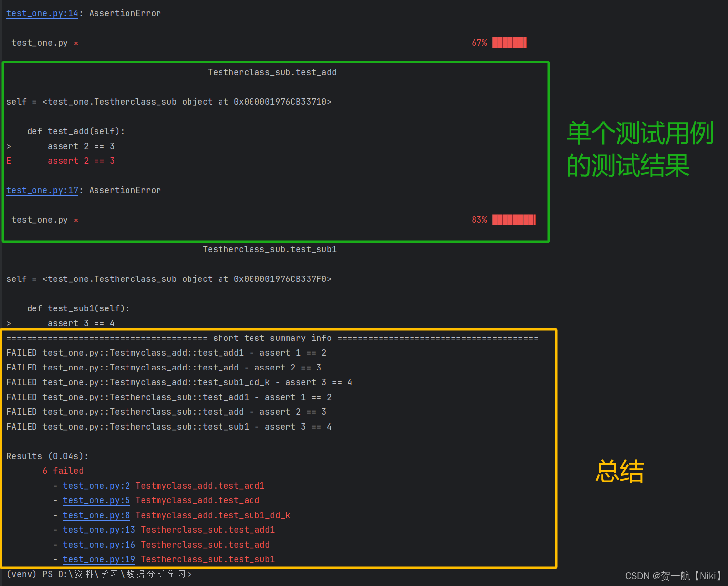728x586 pixels.
Task: Select 'def test_sub1(self):' line
Action: (x=78, y=308)
